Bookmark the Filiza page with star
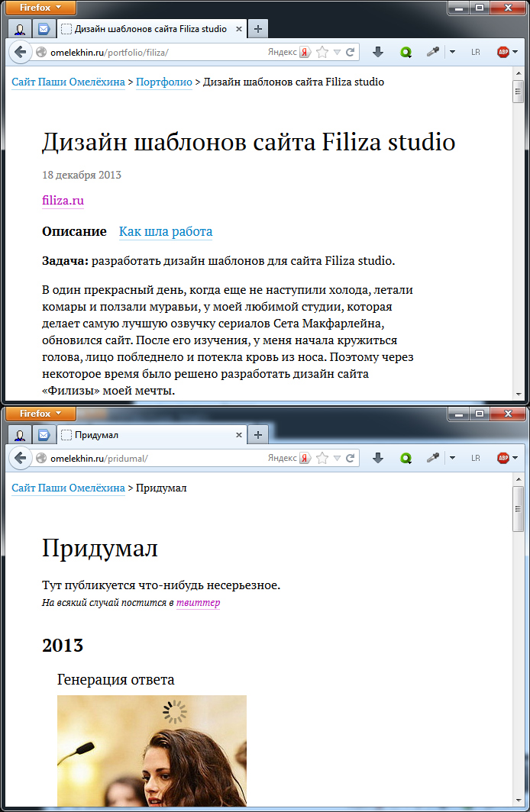 tap(322, 52)
